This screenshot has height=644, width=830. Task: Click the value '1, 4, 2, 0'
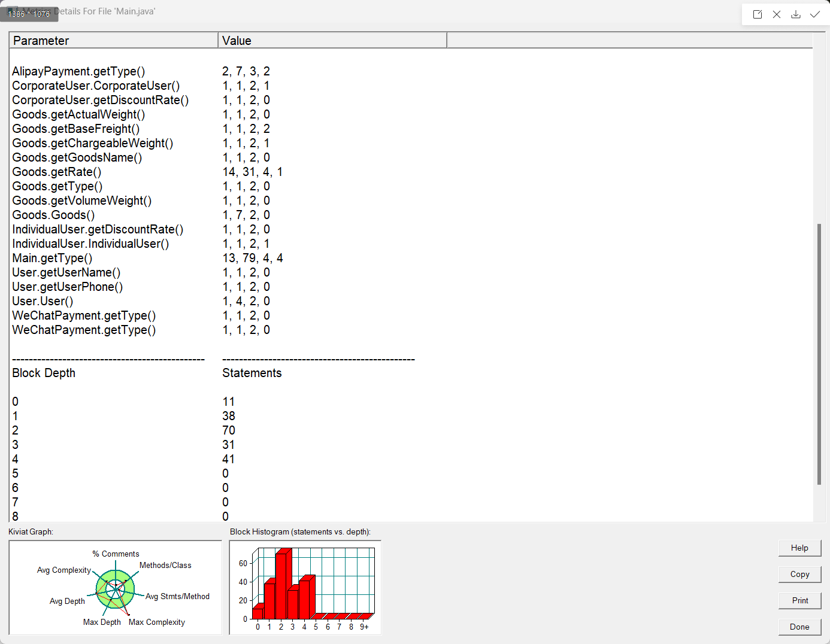click(246, 301)
